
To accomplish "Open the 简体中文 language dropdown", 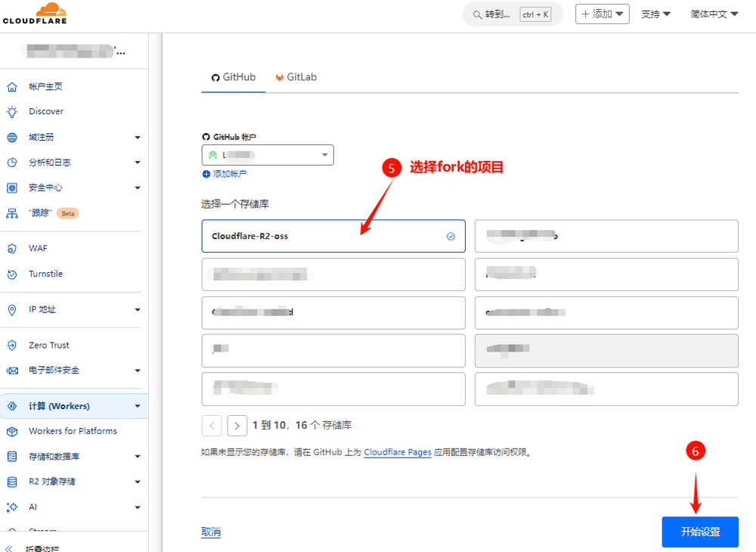I will pos(714,14).
